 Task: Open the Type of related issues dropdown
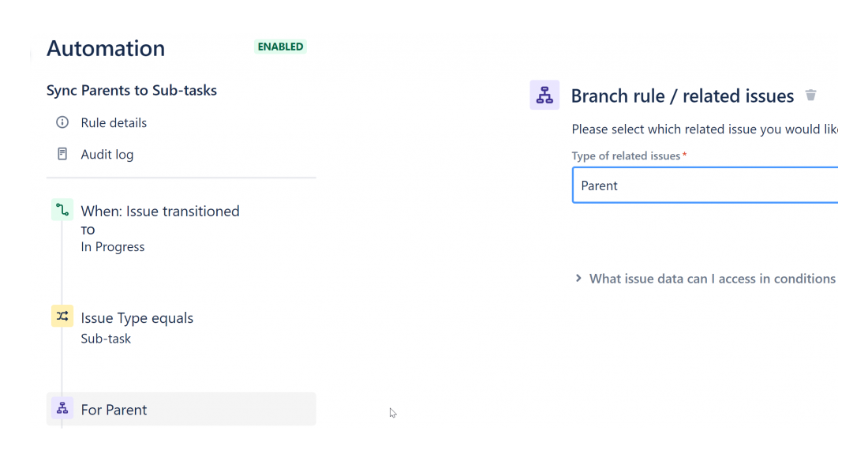(x=704, y=186)
